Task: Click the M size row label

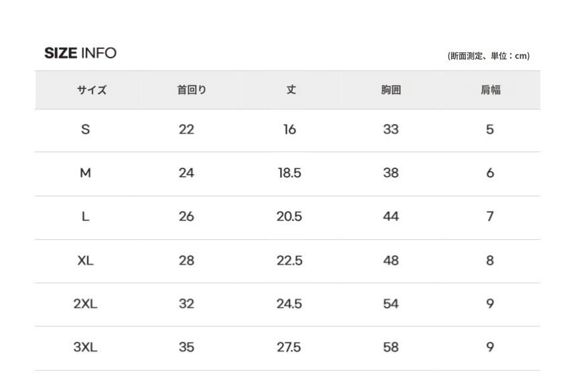Action: (x=85, y=173)
